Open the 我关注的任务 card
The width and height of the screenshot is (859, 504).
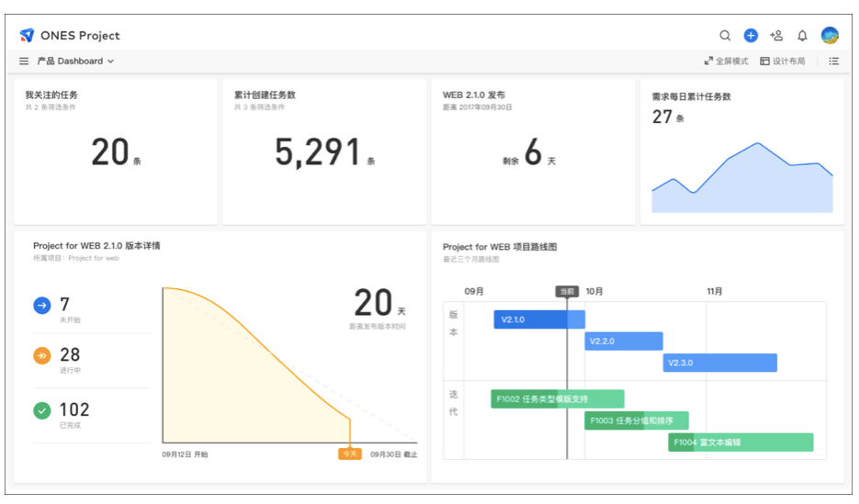pyautogui.click(x=116, y=151)
